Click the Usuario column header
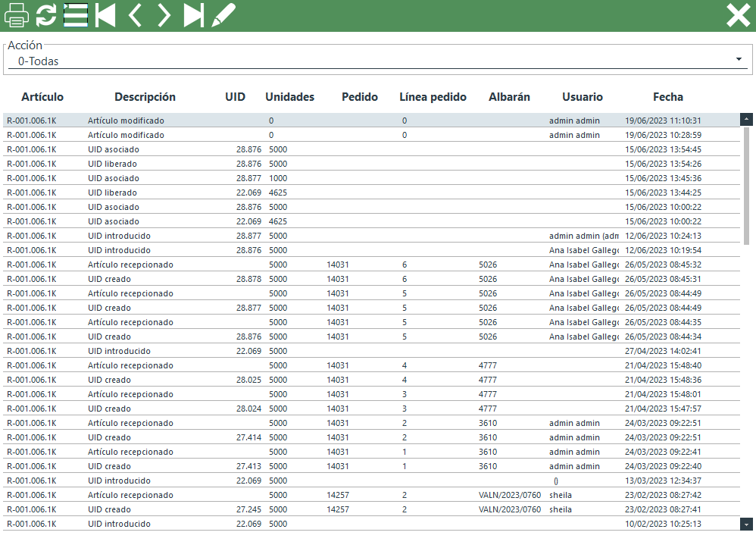The height and width of the screenshot is (548, 756). tap(582, 97)
